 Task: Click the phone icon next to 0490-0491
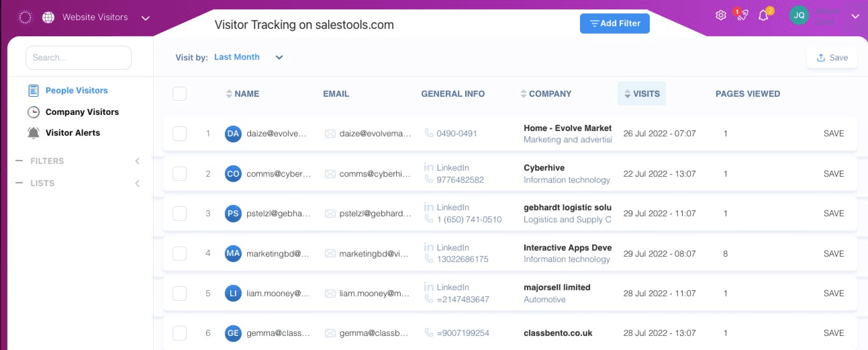429,133
